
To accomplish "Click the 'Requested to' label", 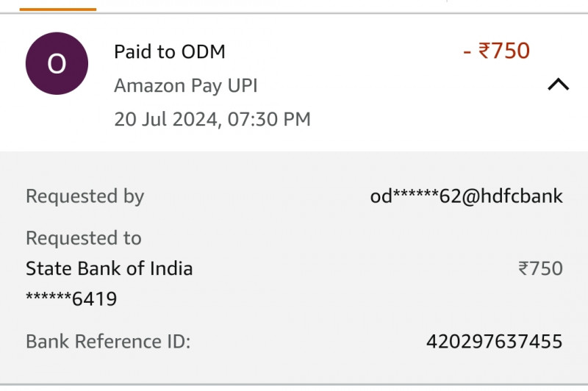I will click(x=83, y=238).
